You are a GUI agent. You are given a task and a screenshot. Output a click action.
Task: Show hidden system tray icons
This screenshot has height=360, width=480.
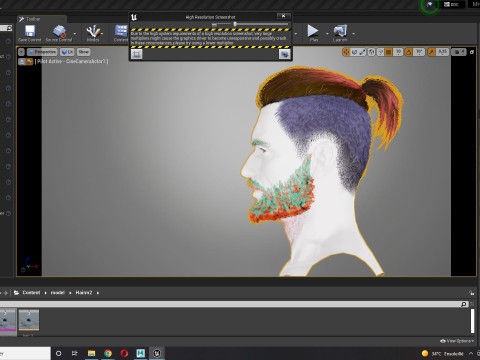point(471,353)
